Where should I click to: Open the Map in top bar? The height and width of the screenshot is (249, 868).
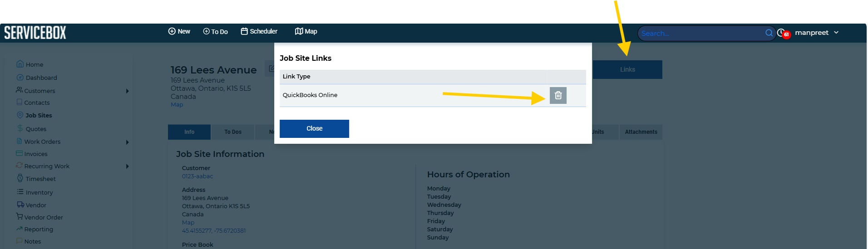point(306,31)
